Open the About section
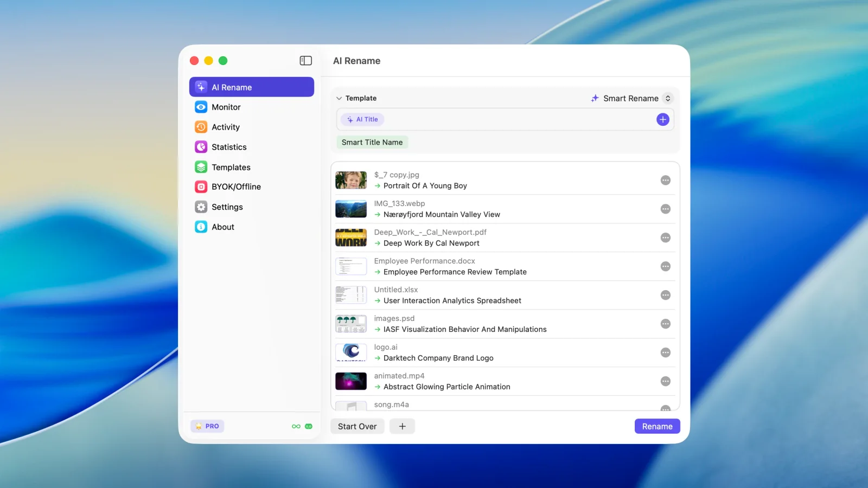The width and height of the screenshot is (868, 488). (x=252, y=227)
